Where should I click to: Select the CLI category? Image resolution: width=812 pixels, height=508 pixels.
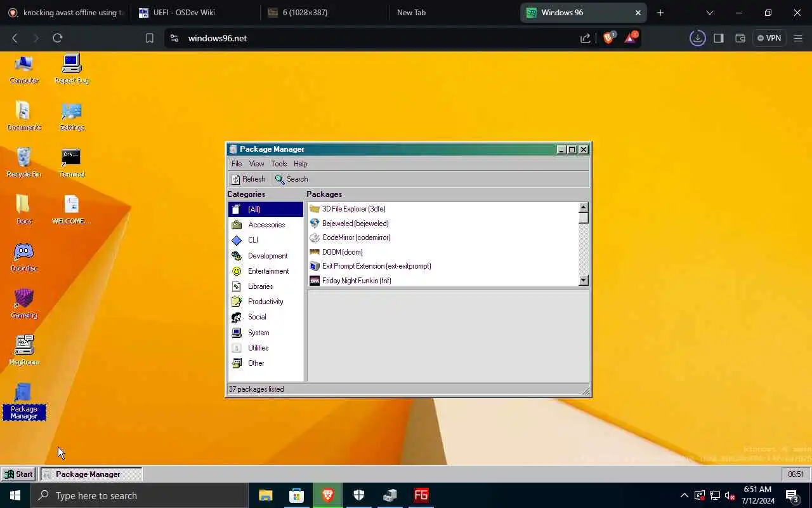coord(266,240)
